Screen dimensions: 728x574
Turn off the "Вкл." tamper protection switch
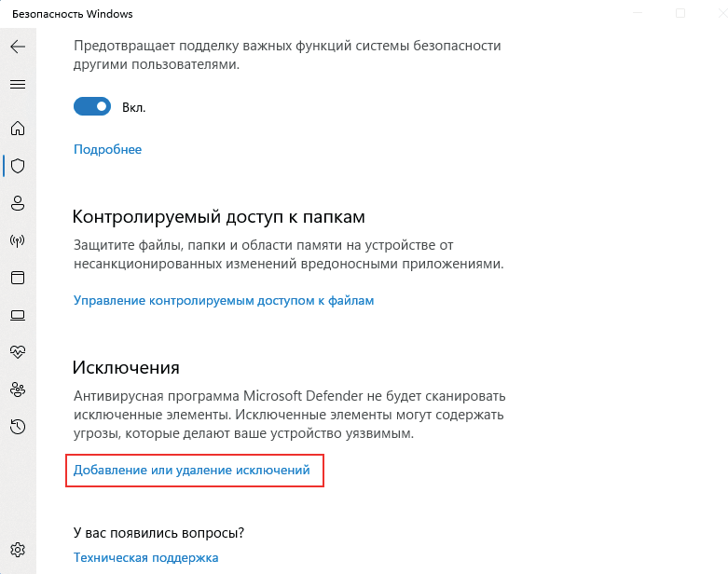[x=92, y=107]
